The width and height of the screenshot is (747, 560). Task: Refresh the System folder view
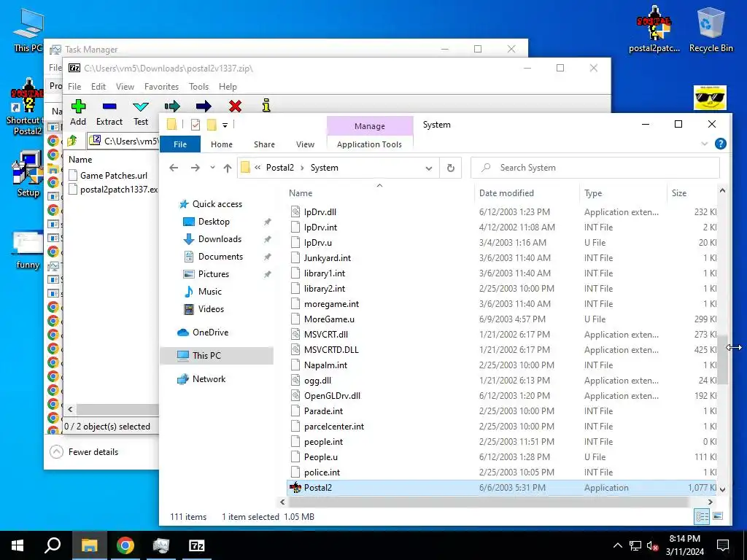[451, 168]
